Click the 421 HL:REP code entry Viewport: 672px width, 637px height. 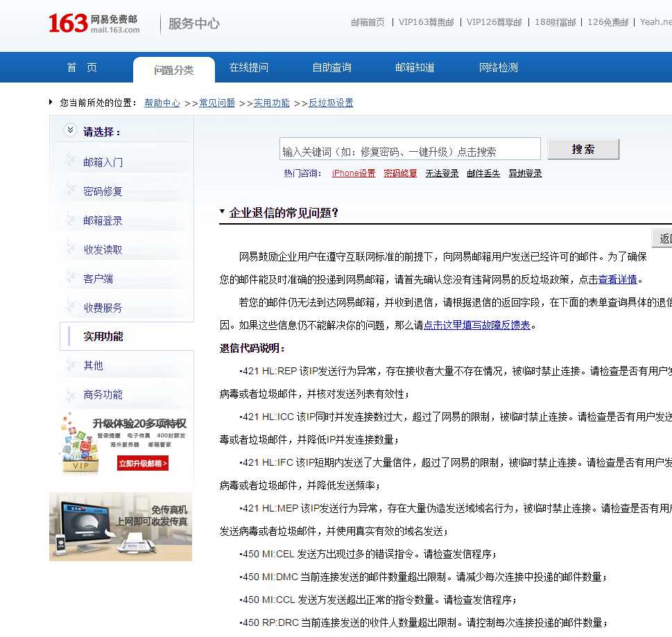click(268, 371)
